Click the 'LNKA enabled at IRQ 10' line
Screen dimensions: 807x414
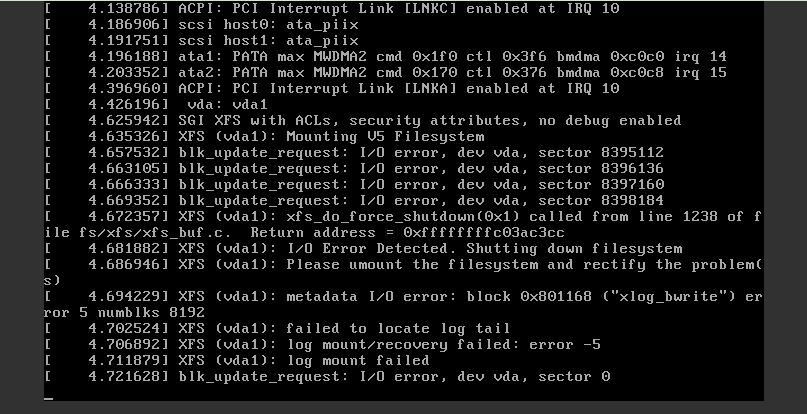(332, 89)
